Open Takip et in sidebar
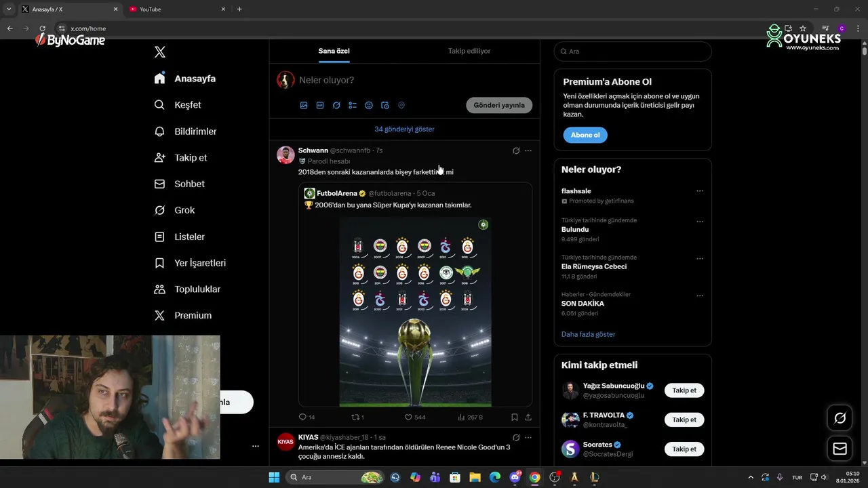Image resolution: width=868 pixels, height=488 pixels. pyautogui.click(x=181, y=158)
